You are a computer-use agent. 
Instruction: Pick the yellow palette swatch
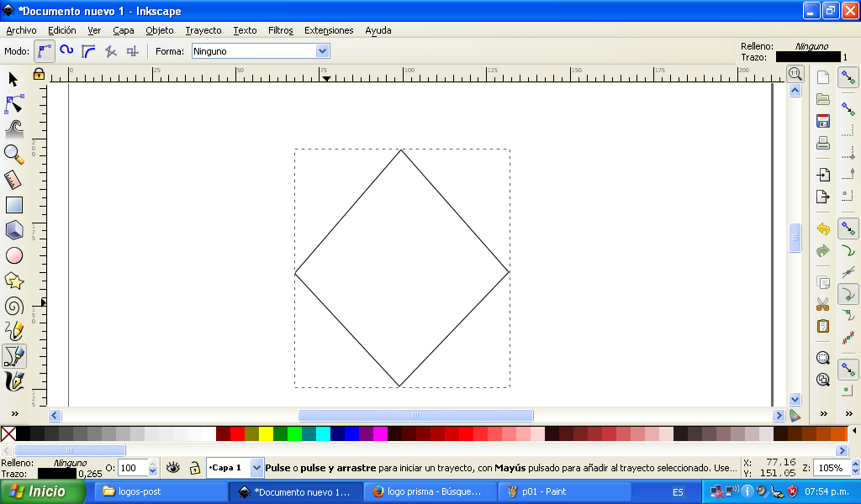(266, 433)
